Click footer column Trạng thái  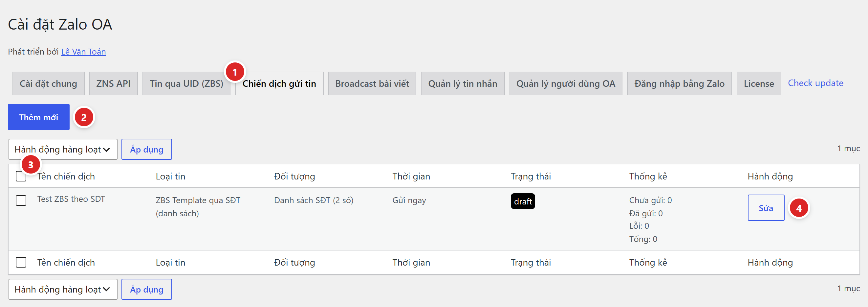pos(531,263)
